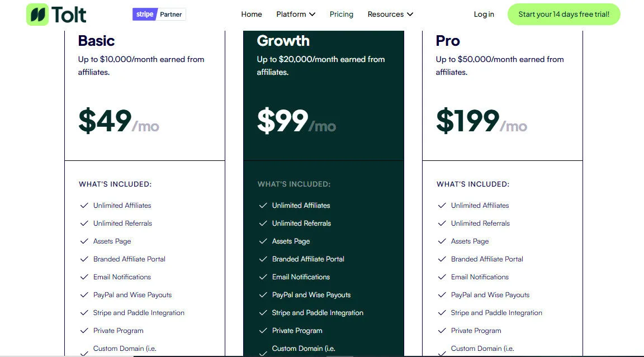Click the checkmark beside Unlimited Affiliates in Basic
This screenshot has height=357, width=644.
(84, 205)
